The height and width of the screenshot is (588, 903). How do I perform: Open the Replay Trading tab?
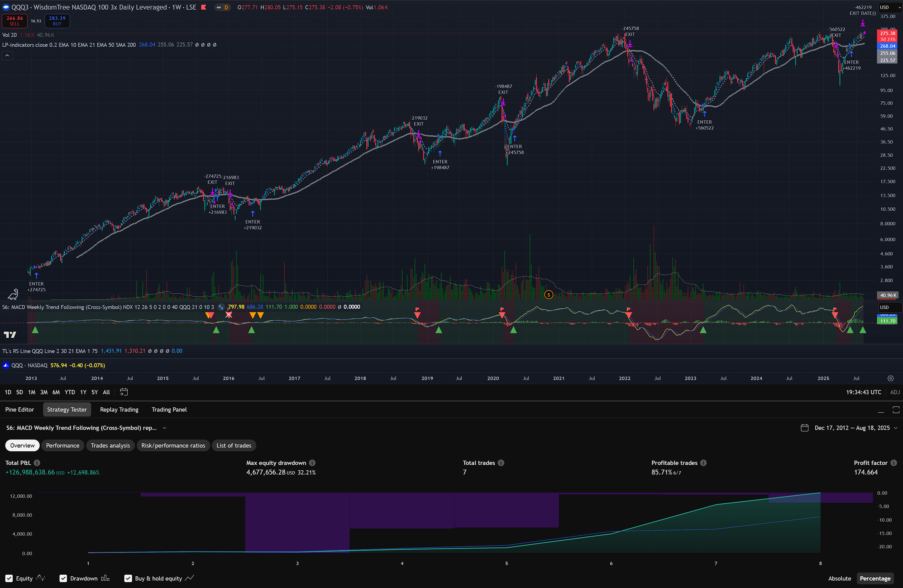[x=119, y=409]
